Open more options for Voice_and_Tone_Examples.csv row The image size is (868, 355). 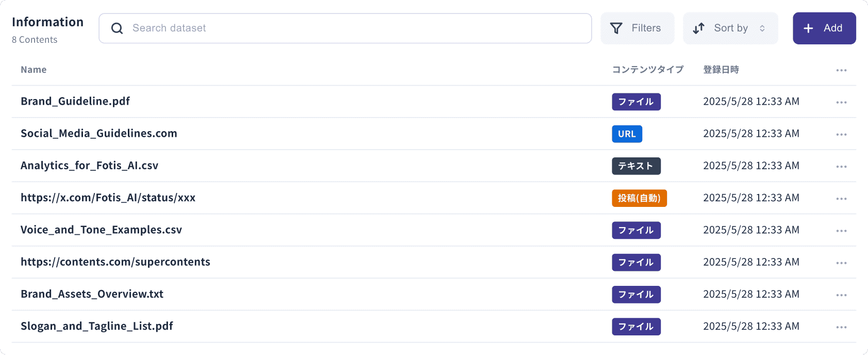841,231
